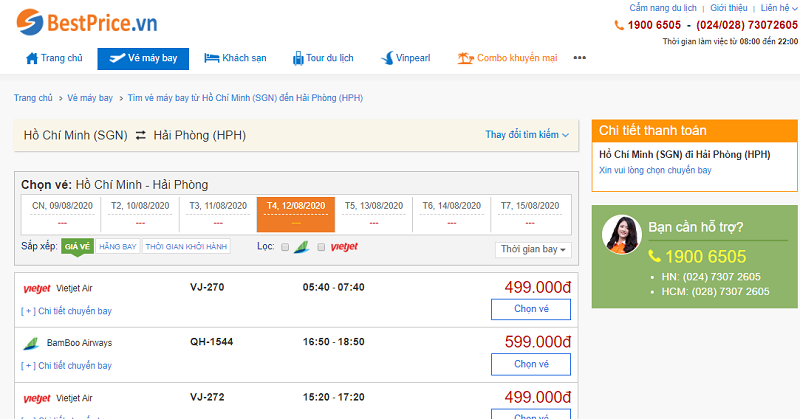Click Chọn vé for flight VJ-270
The height and width of the screenshot is (419, 800).
click(x=531, y=309)
